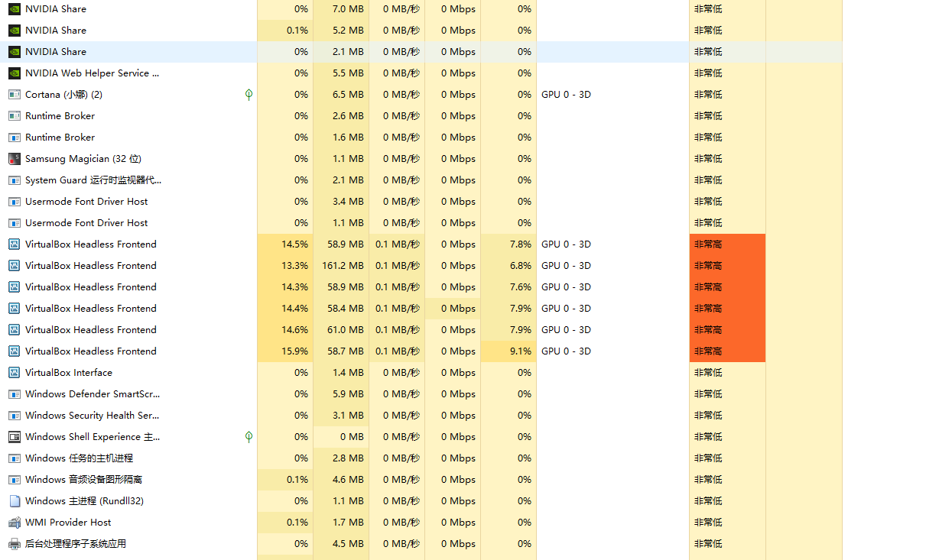Click the green leaf icon beside Cortana

tap(249, 95)
